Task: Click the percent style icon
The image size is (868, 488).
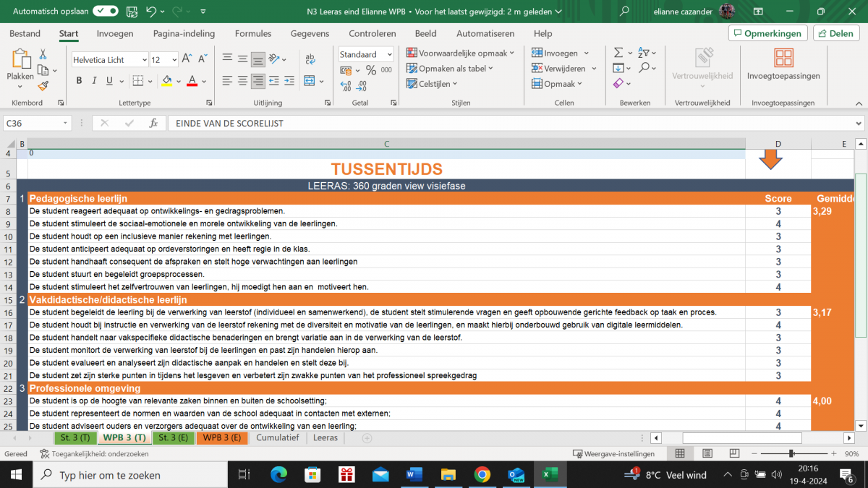Action: click(x=370, y=70)
